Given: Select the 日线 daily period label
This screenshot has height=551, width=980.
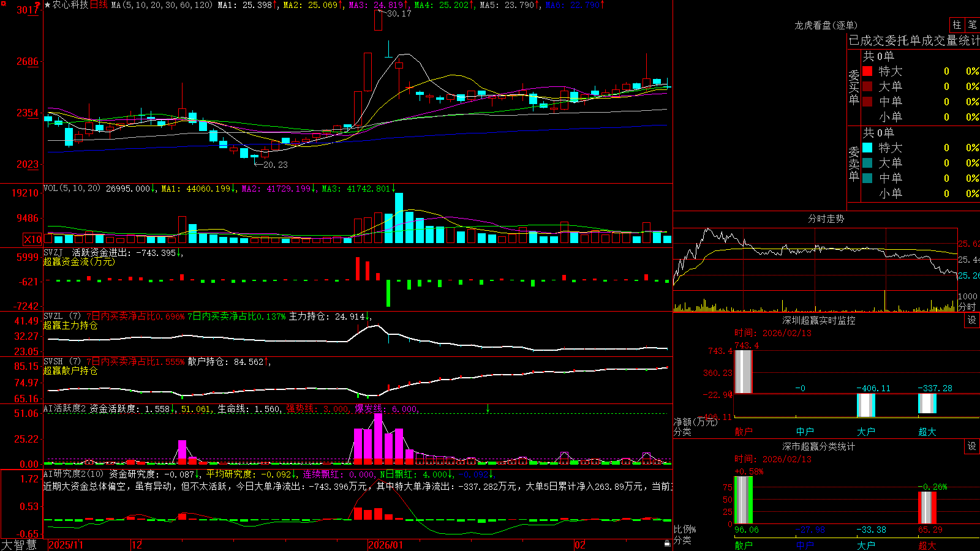Looking at the screenshot, I should tap(99, 5).
